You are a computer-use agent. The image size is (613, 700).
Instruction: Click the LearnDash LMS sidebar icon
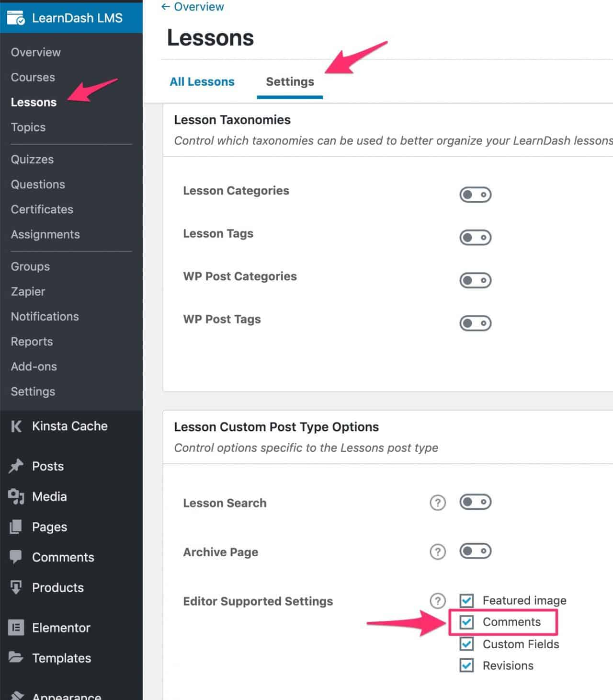pyautogui.click(x=15, y=18)
